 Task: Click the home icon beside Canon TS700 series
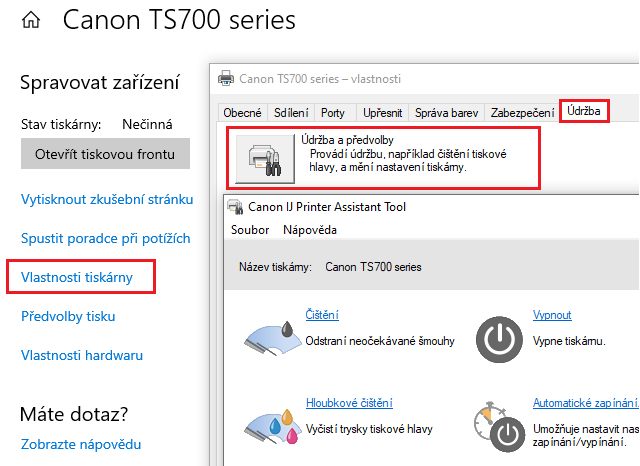[x=32, y=20]
